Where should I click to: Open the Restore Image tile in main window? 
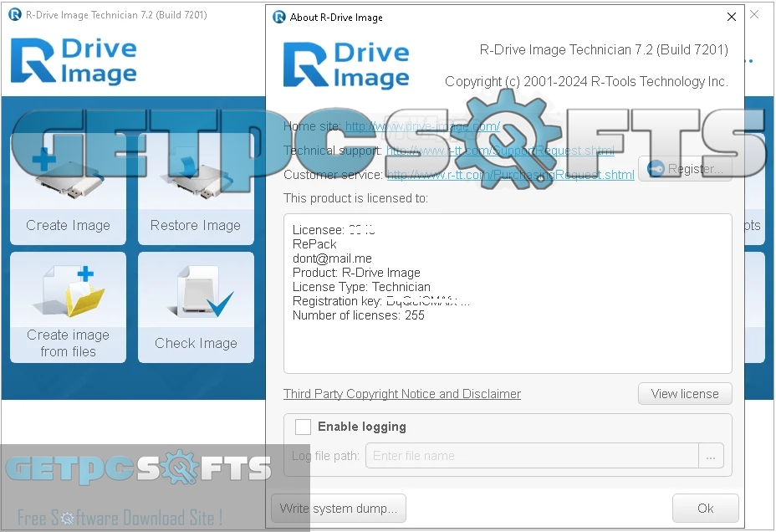(196, 189)
